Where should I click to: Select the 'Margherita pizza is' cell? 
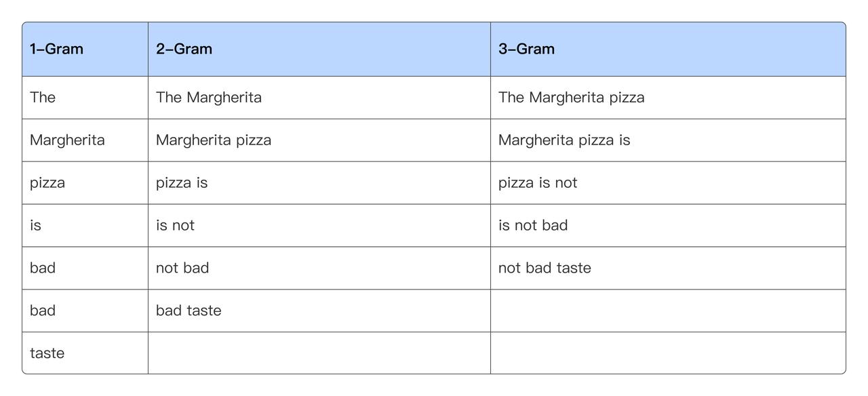(x=564, y=140)
